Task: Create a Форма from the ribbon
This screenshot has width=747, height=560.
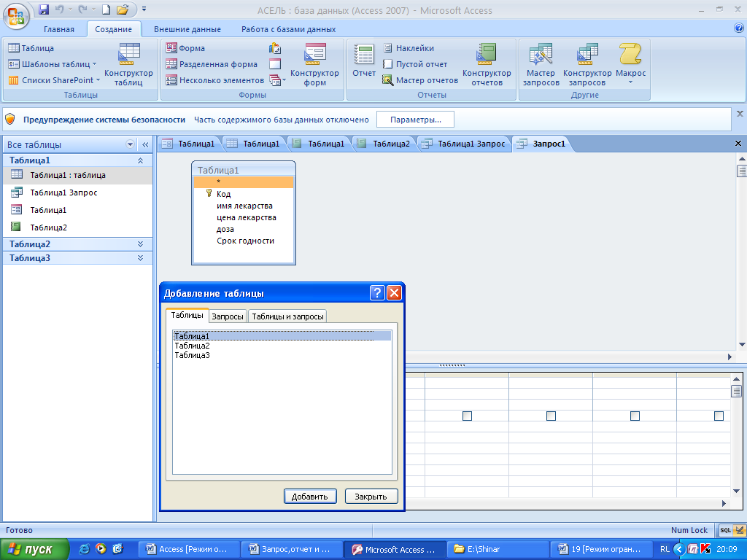Action: (185, 48)
